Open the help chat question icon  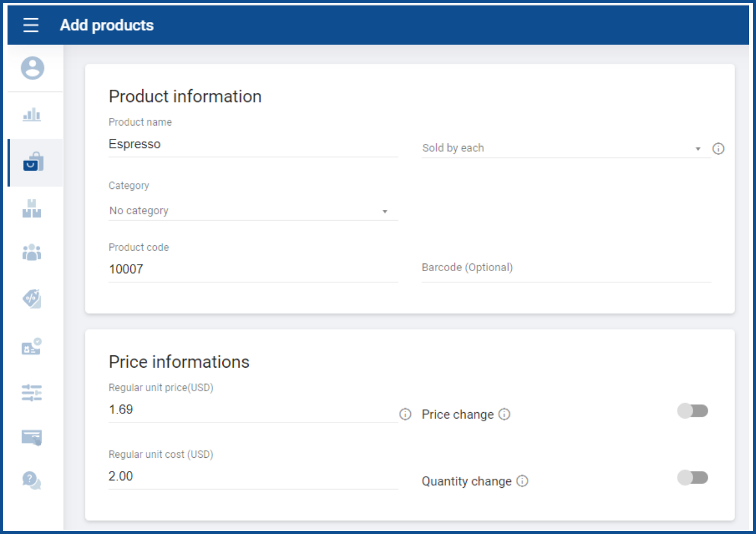32,480
